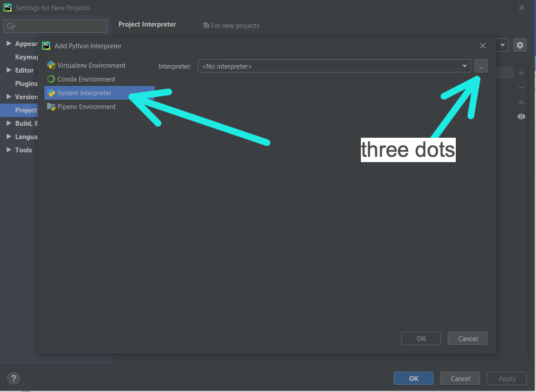Open the Interpreter dropdown
The height and width of the screenshot is (392, 536).
[x=464, y=66]
